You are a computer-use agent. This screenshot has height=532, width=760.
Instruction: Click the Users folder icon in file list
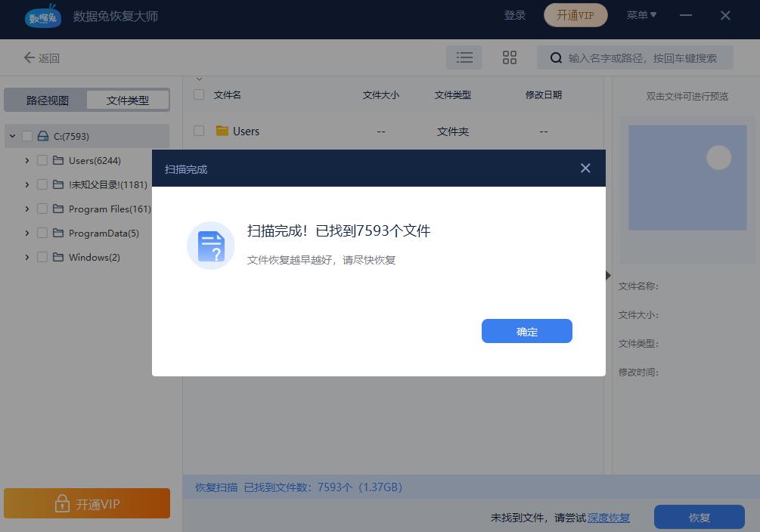click(222, 131)
